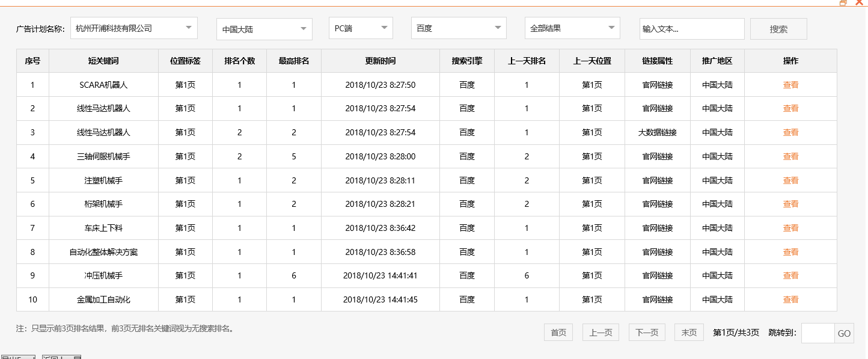The image size is (868, 359).
Task: Open the 百度 search engine dropdown
Action: pyautogui.click(x=458, y=28)
